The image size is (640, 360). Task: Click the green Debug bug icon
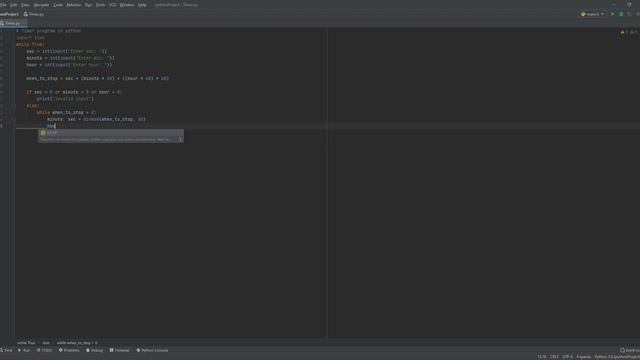pos(621,14)
